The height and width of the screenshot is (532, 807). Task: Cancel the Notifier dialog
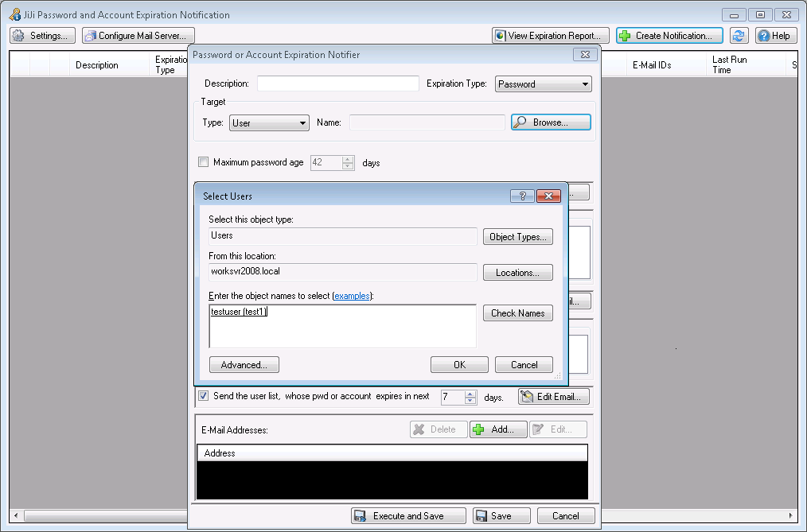pyautogui.click(x=566, y=516)
